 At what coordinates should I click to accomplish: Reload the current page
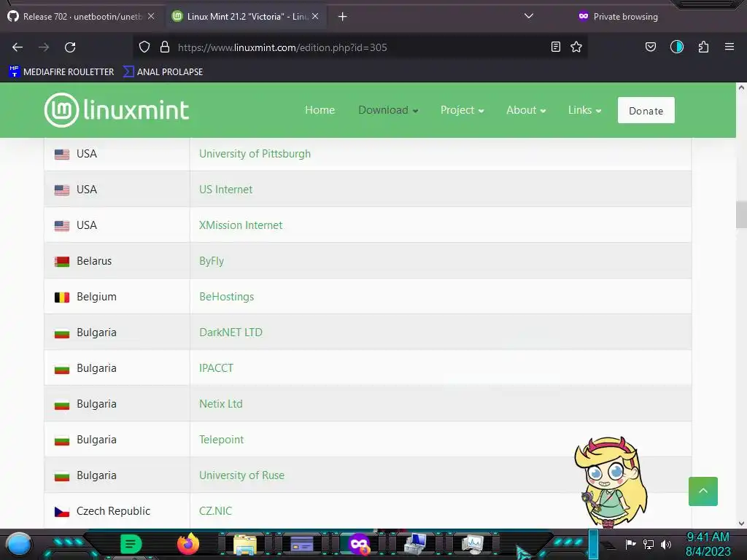click(x=70, y=47)
